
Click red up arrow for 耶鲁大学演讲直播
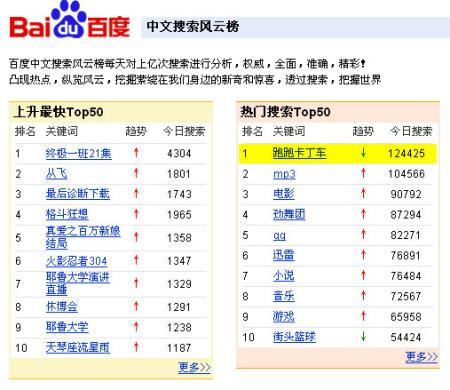(x=136, y=283)
